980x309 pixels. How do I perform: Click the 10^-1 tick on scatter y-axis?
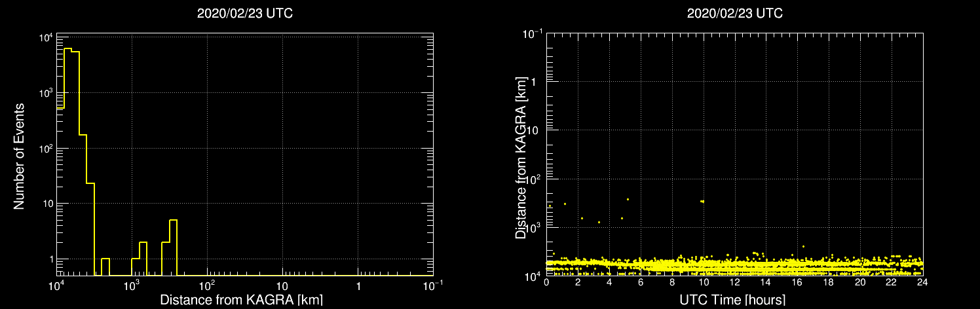pos(532,33)
